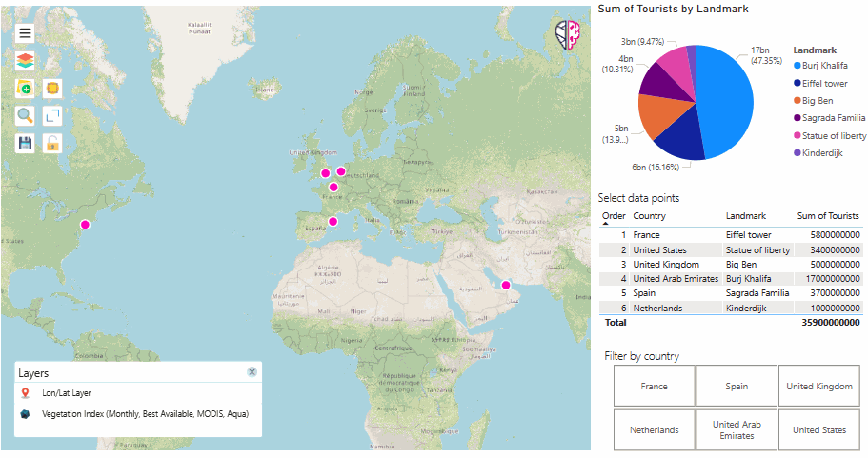Click the 17000000000 tourists value

[x=833, y=279]
